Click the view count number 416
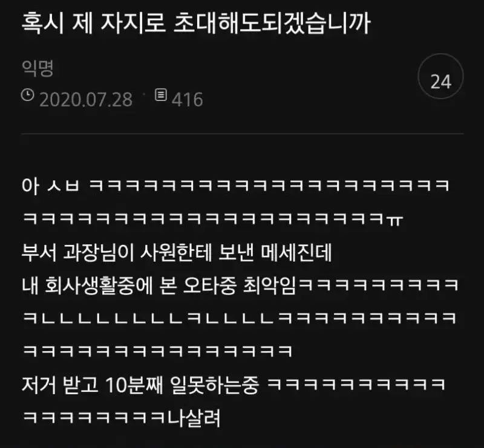This screenshot has width=484, height=448. point(187,99)
